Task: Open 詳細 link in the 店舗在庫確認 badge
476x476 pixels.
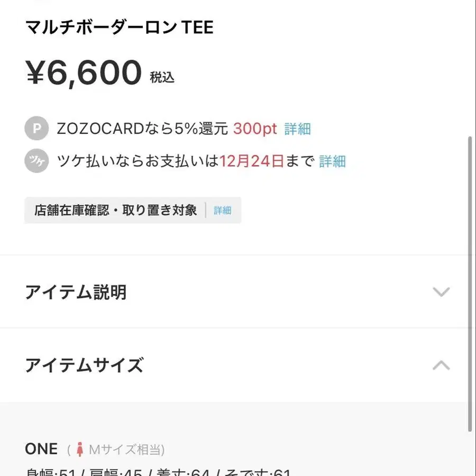Action: click(x=223, y=210)
